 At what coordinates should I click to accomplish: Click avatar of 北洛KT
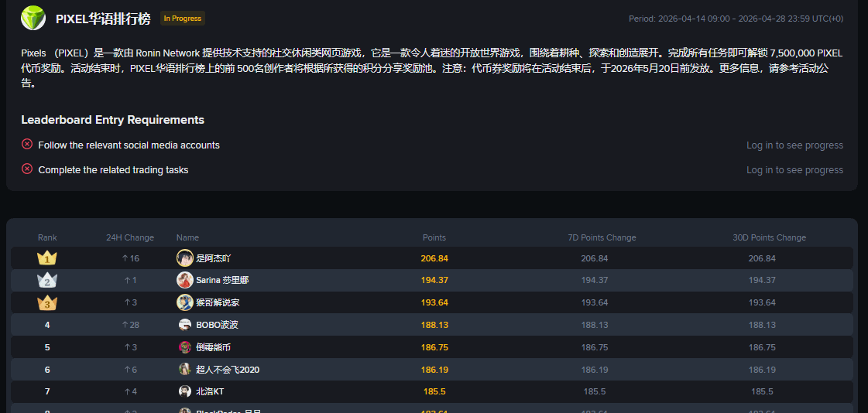pyautogui.click(x=185, y=391)
